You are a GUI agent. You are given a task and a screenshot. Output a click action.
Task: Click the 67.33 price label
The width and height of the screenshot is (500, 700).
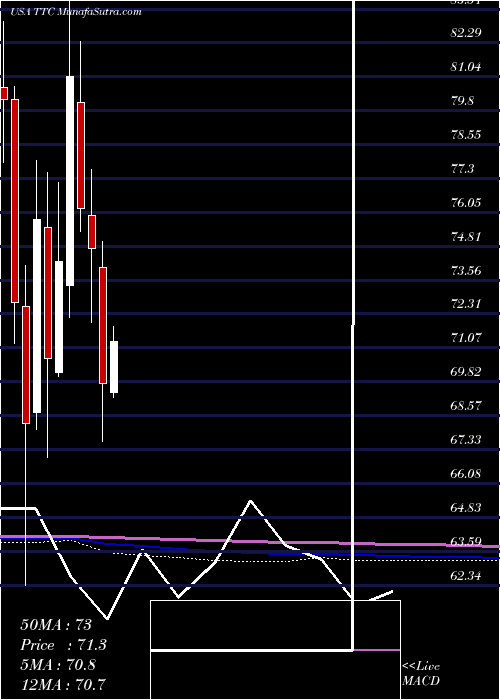coord(466,439)
